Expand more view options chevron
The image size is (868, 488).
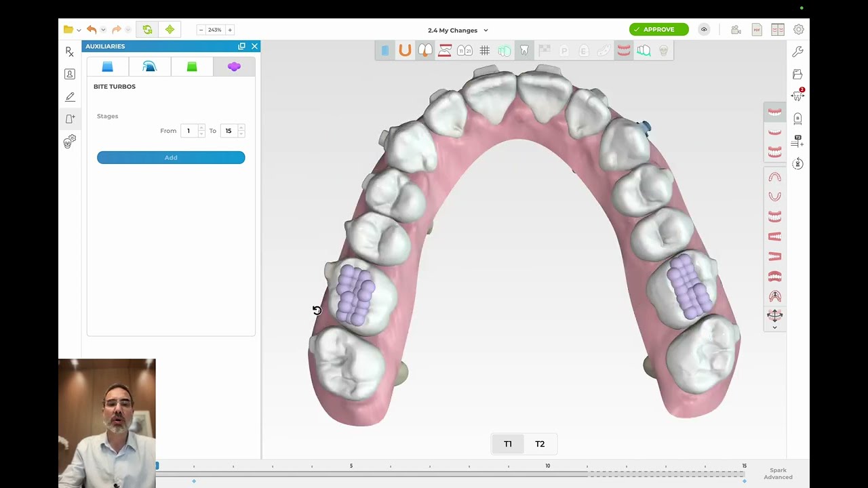(x=774, y=327)
